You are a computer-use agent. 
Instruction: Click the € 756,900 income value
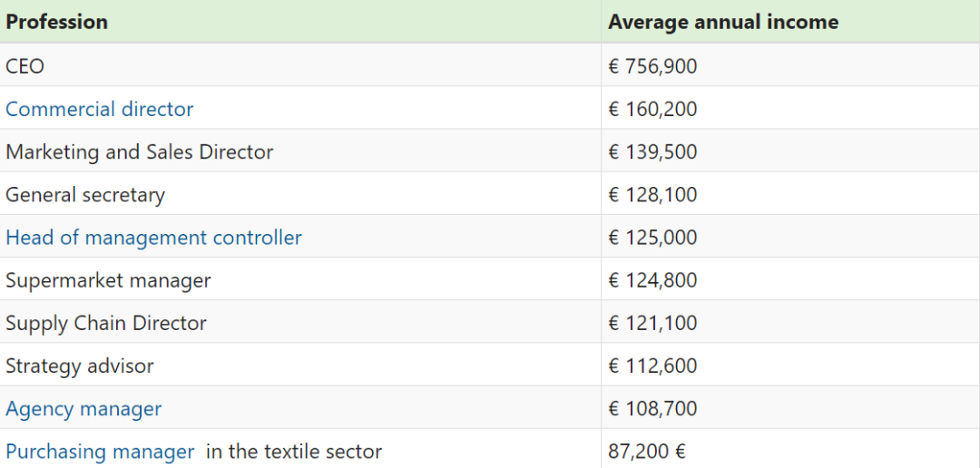(652, 66)
